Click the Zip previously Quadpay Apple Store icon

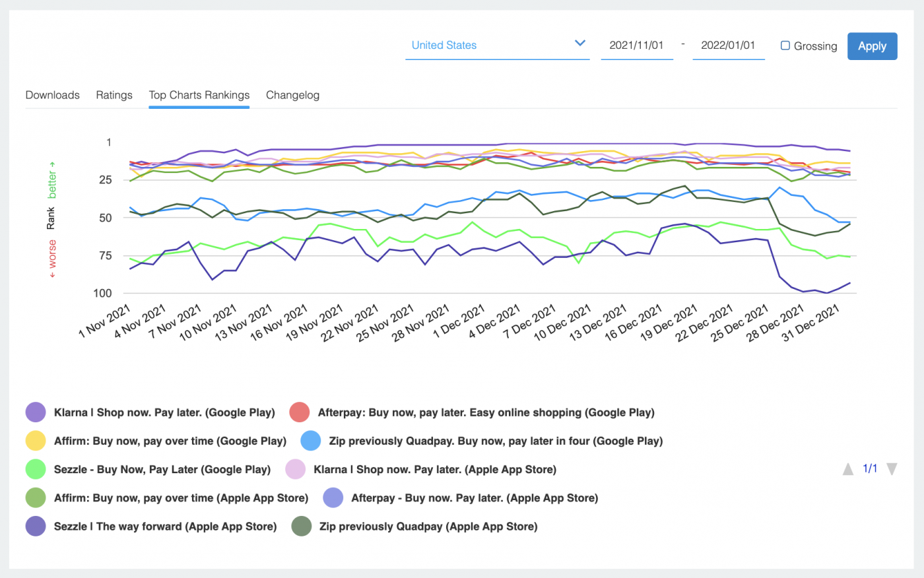(x=300, y=527)
